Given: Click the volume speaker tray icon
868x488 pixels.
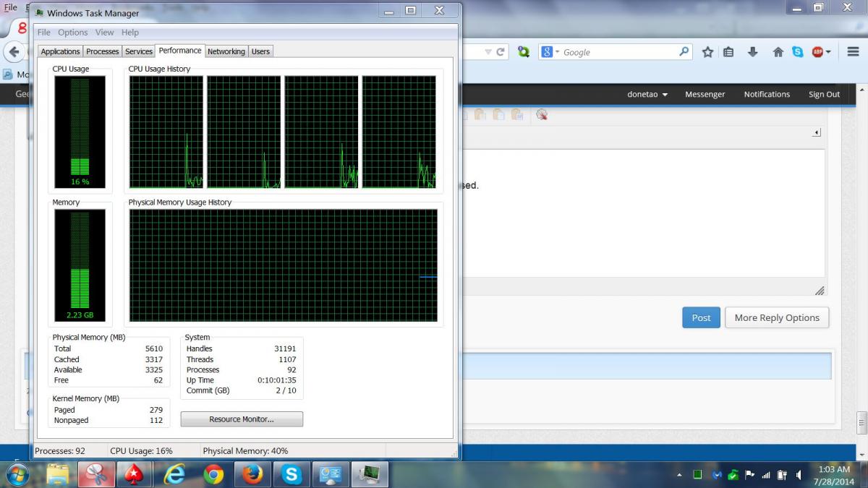Looking at the screenshot, I should pyautogui.click(x=799, y=475).
